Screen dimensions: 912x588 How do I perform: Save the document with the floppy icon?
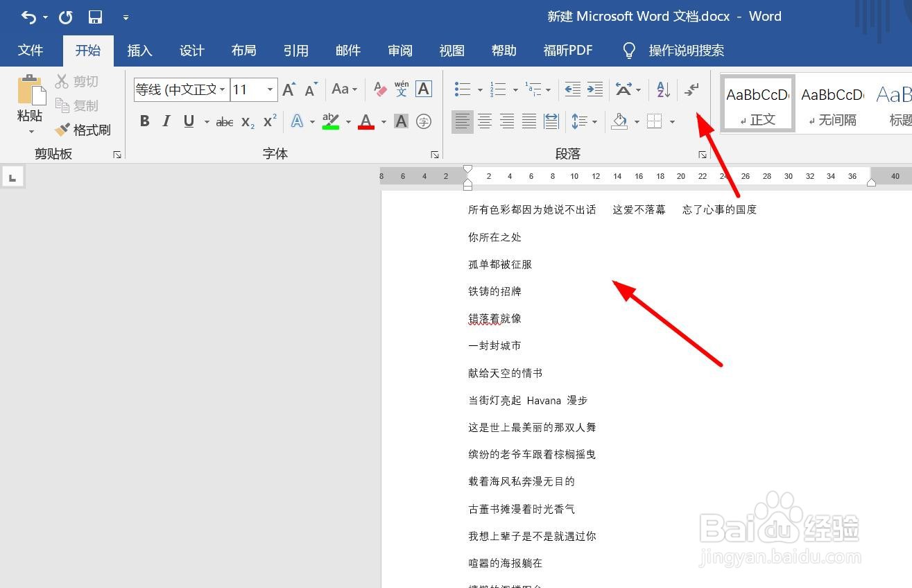pos(95,17)
